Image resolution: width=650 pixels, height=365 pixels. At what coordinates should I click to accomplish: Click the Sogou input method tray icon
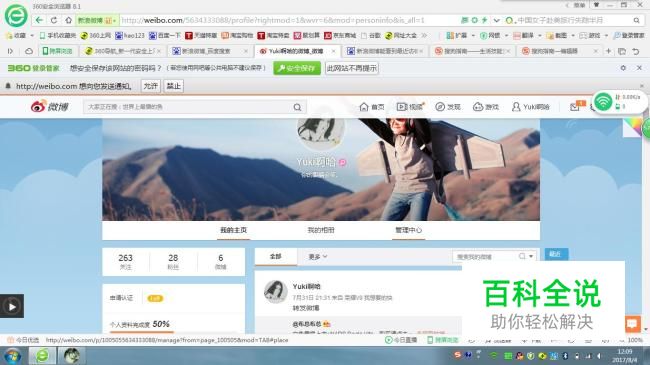(x=458, y=355)
